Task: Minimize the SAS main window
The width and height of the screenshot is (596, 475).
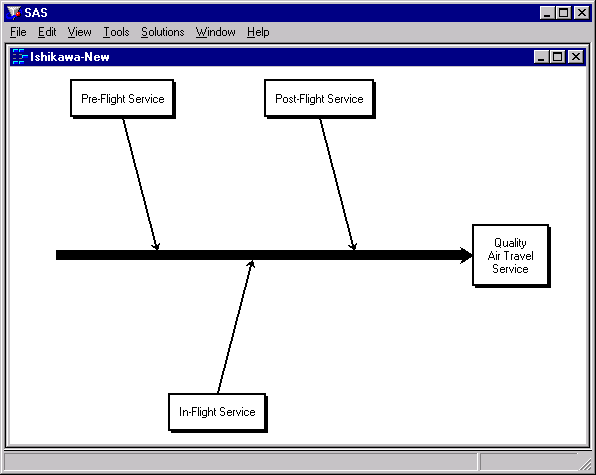Action: (547, 13)
